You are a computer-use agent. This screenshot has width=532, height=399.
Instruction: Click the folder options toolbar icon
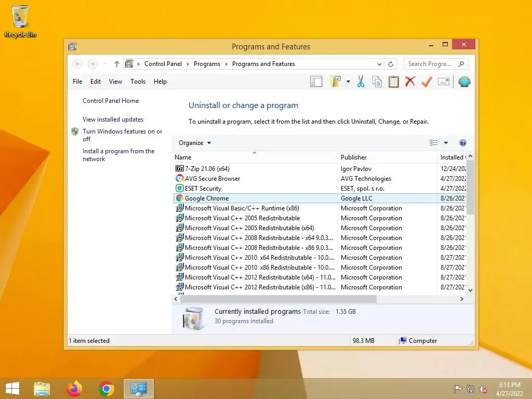[x=335, y=82]
